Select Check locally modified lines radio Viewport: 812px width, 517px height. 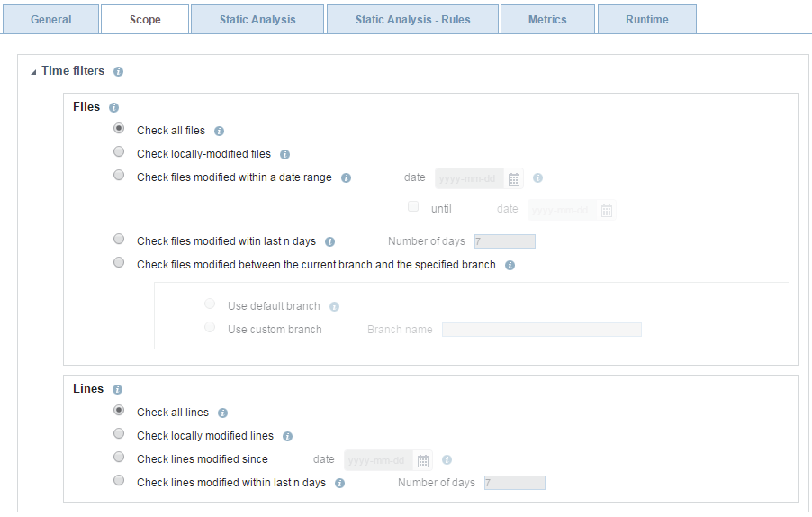coord(119,433)
